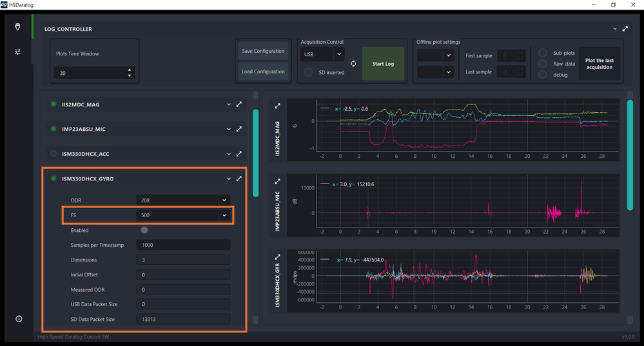Image resolution: width=644 pixels, height=346 pixels.
Task: Click the plots area teal scrollbar
Action: pyautogui.click(x=630, y=155)
